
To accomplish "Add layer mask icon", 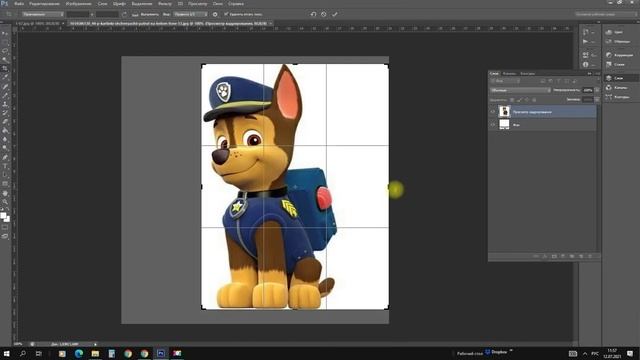I will tap(554, 256).
